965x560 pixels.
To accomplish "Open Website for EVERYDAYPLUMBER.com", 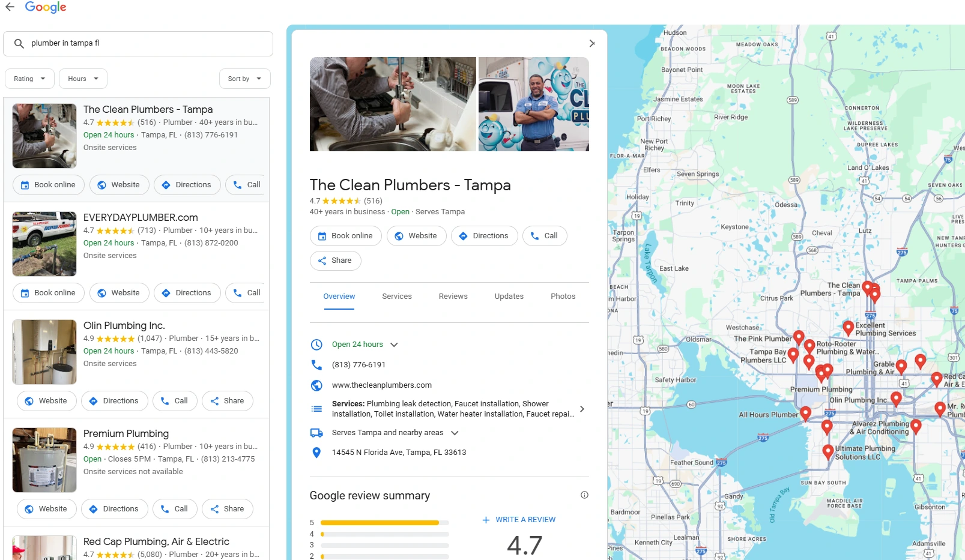I will coord(119,293).
